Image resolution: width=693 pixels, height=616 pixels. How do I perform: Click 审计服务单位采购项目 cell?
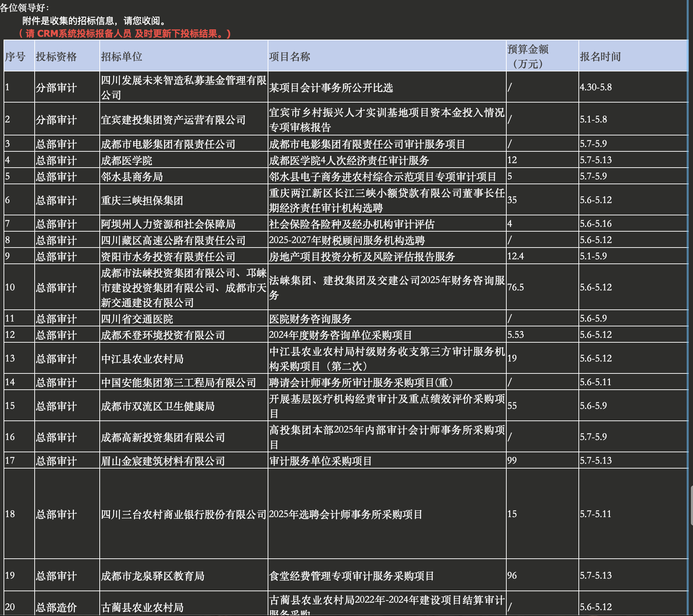pos(387,460)
